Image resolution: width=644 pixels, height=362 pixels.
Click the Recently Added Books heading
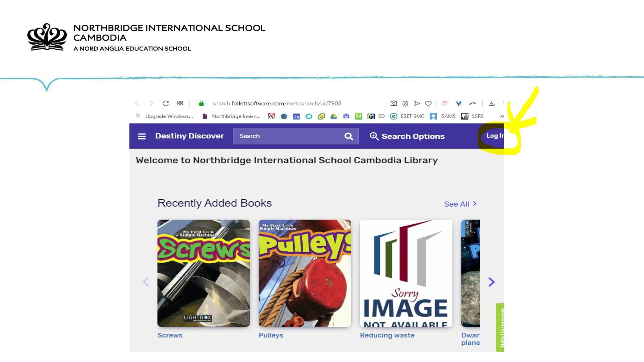pyautogui.click(x=214, y=203)
